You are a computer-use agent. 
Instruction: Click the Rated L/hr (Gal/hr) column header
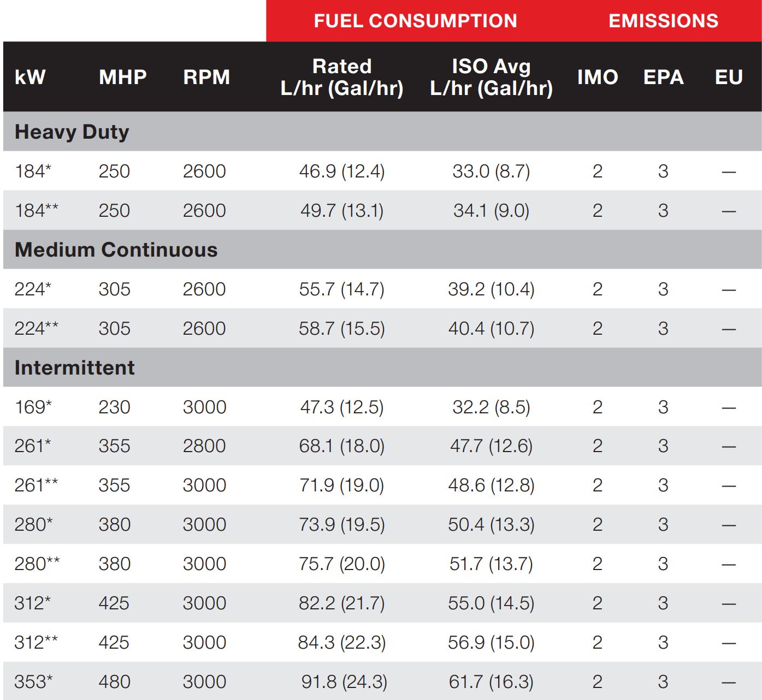(342, 77)
